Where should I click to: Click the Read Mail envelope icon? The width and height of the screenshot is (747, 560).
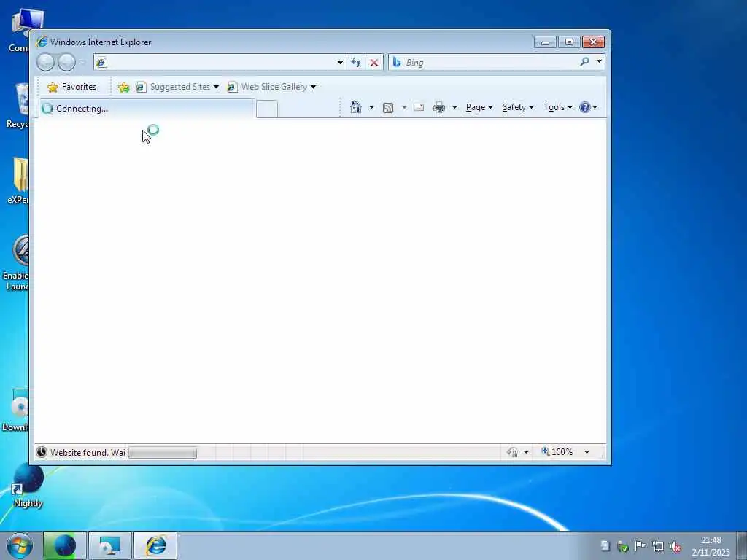point(419,107)
